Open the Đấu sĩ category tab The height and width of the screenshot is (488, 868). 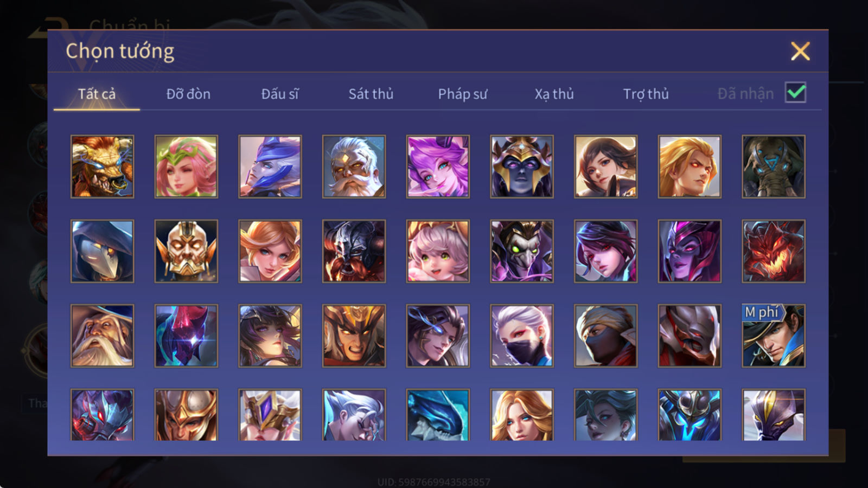(280, 94)
